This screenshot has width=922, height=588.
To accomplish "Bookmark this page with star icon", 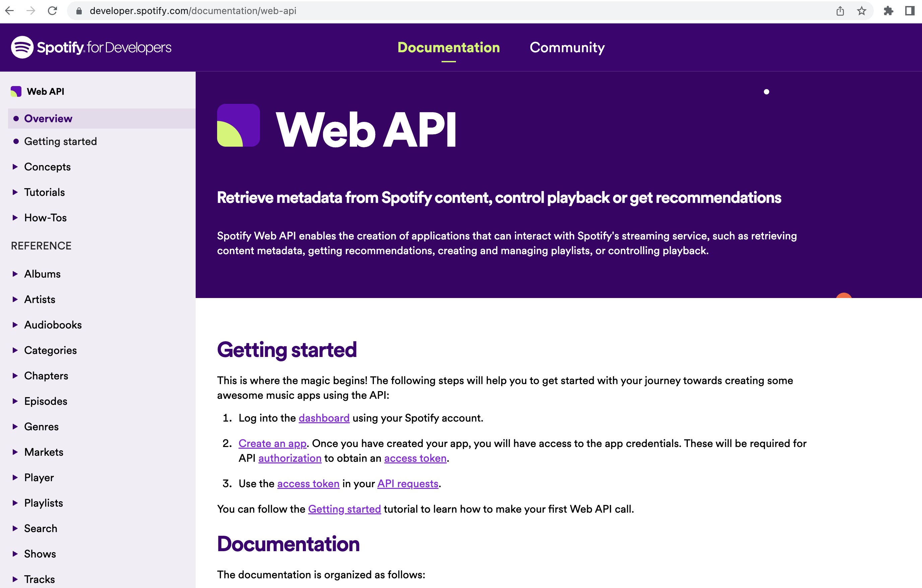I will click(x=861, y=11).
